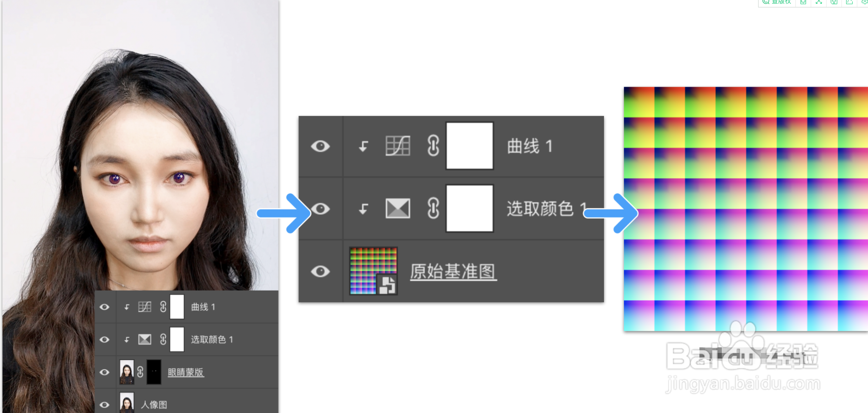Image resolution: width=868 pixels, height=413 pixels.
Task: Select the black mask thumbnail of 眼睛蒙版
Action: pos(154,372)
